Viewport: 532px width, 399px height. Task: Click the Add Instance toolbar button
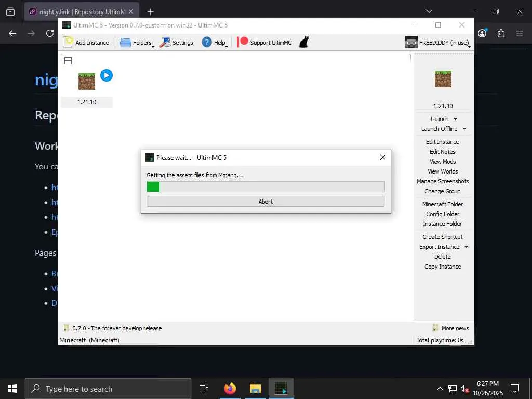click(x=86, y=43)
